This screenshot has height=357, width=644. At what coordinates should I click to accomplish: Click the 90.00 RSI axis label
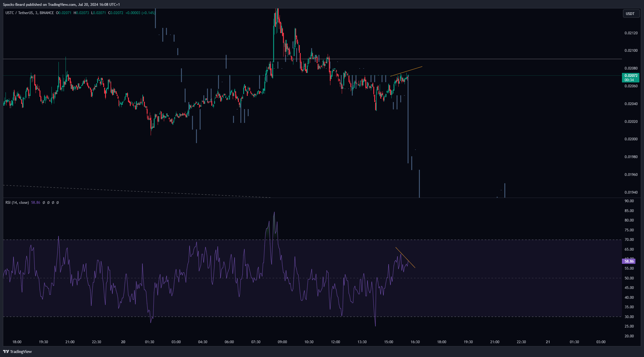point(629,201)
